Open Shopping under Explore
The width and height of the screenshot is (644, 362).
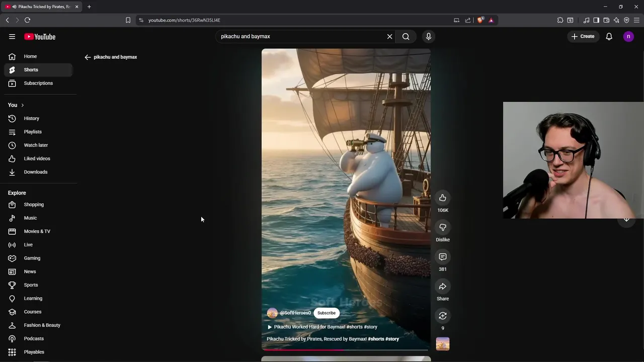(38, 205)
